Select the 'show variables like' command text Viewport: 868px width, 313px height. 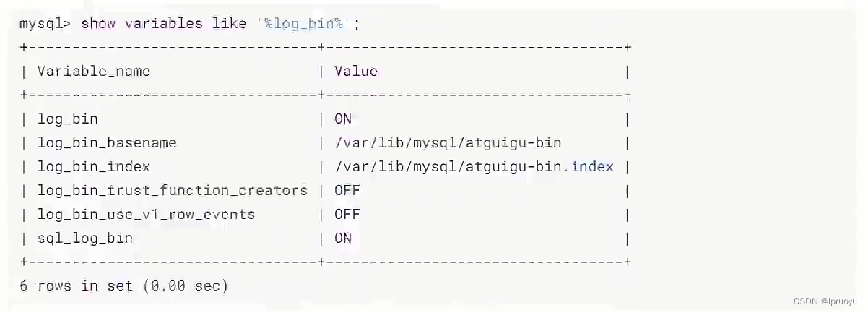click(163, 24)
